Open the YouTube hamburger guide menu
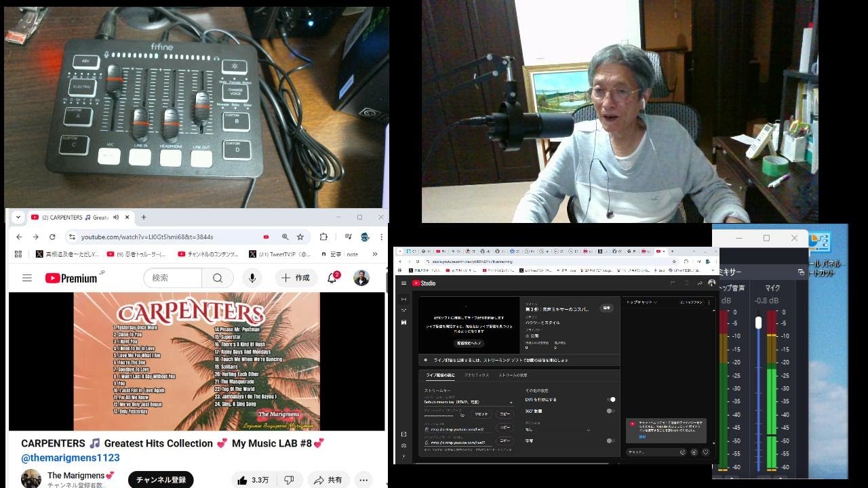The image size is (868, 488). click(x=27, y=278)
